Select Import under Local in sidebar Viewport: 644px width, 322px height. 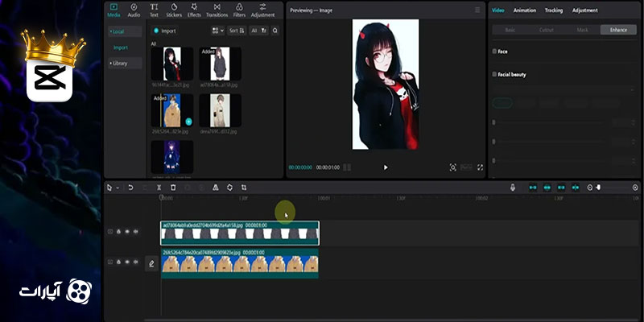point(121,47)
